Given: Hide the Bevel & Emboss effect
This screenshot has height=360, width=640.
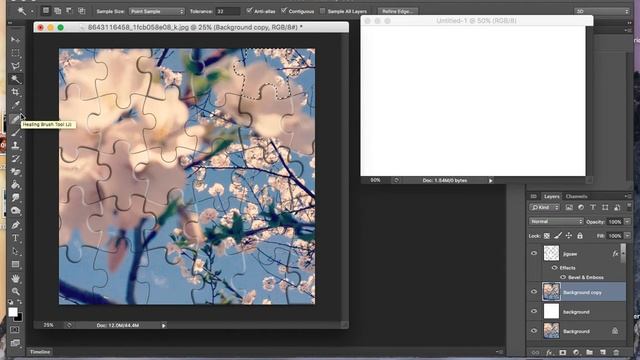Looking at the screenshot, I should (x=563, y=277).
